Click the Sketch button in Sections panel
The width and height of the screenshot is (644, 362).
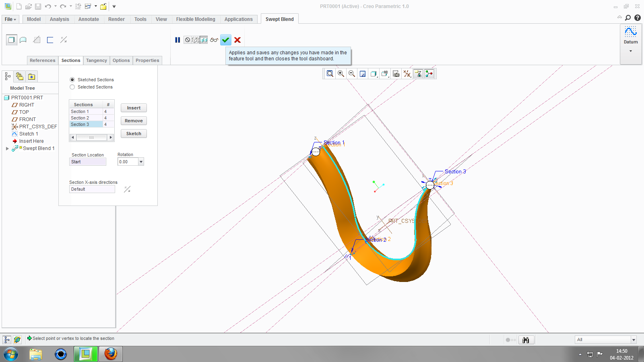tap(134, 134)
